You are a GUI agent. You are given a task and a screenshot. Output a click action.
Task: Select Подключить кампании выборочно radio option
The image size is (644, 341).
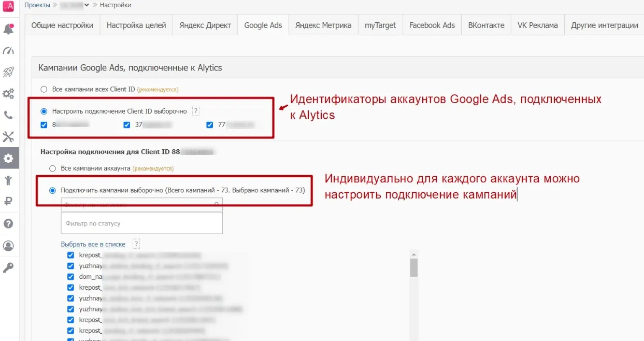pyautogui.click(x=52, y=190)
